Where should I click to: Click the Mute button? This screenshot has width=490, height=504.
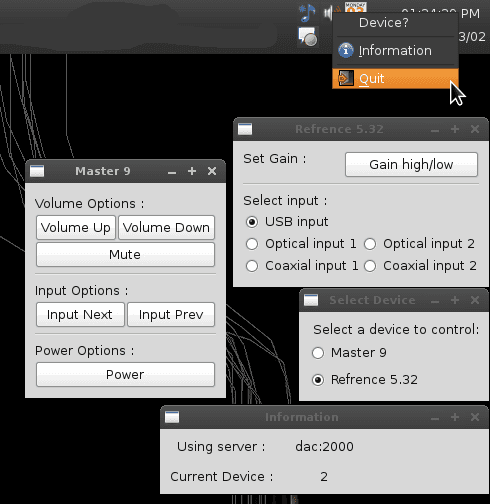pyautogui.click(x=125, y=255)
